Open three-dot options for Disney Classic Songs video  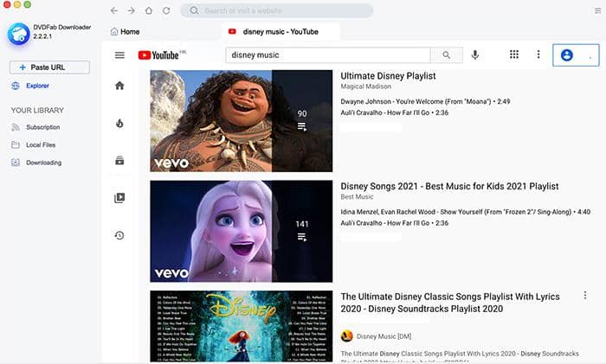click(585, 296)
